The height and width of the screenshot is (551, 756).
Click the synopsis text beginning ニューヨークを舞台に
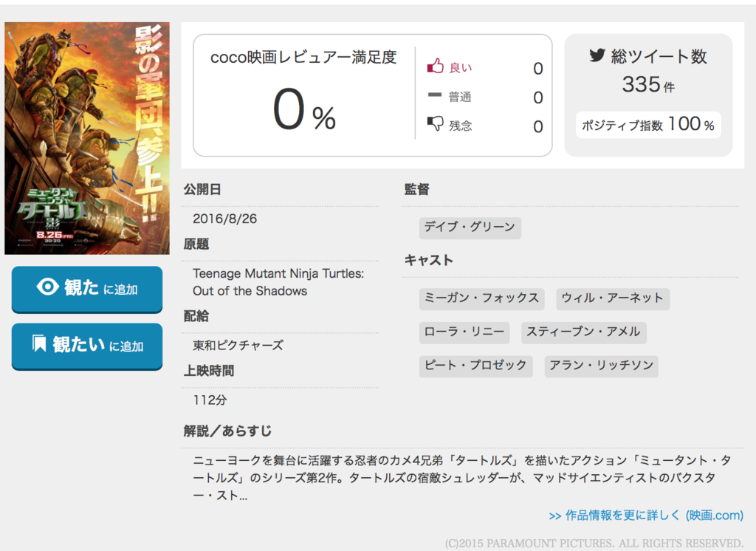[462, 478]
